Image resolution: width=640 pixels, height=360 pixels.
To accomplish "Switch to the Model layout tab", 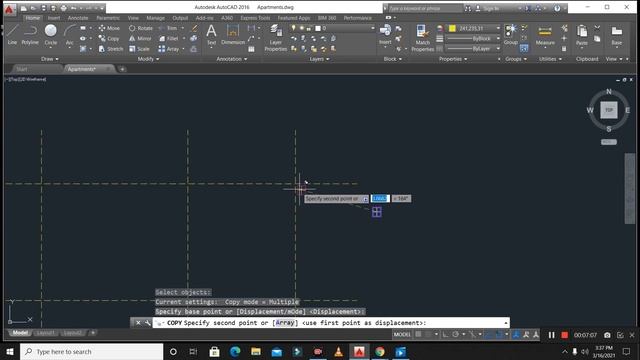I will pyautogui.click(x=20, y=333).
